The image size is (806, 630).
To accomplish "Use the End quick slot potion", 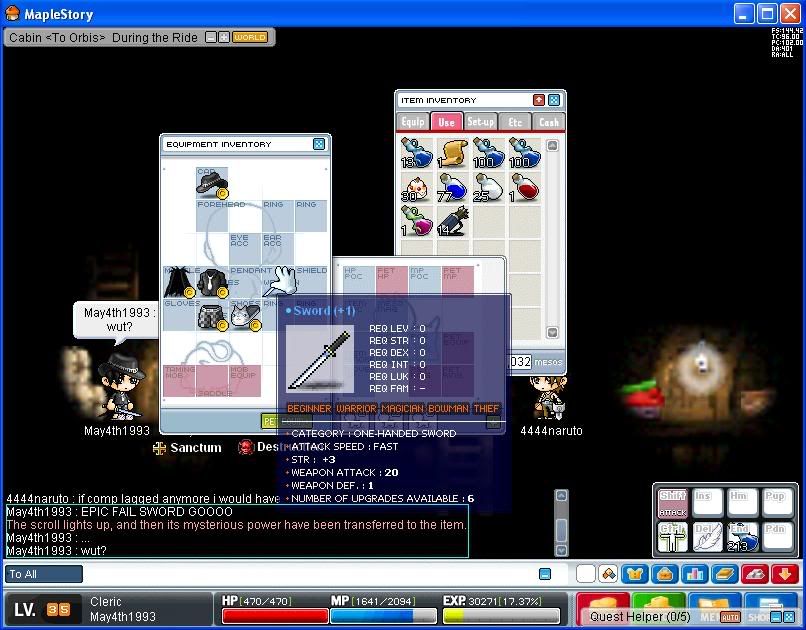I will (x=742, y=538).
